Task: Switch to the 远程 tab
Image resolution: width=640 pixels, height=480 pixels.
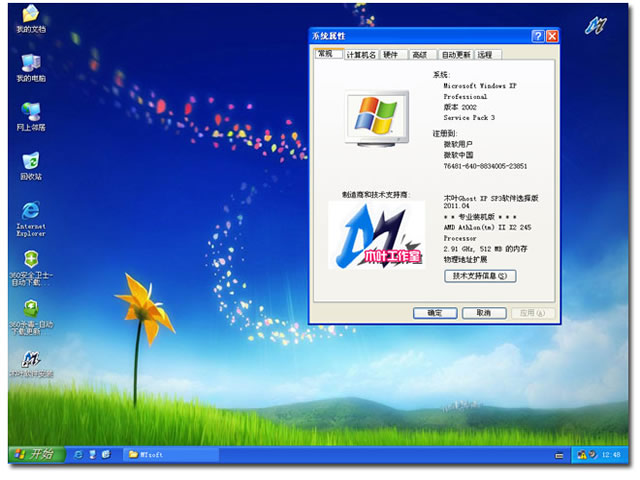Action: tap(487, 55)
